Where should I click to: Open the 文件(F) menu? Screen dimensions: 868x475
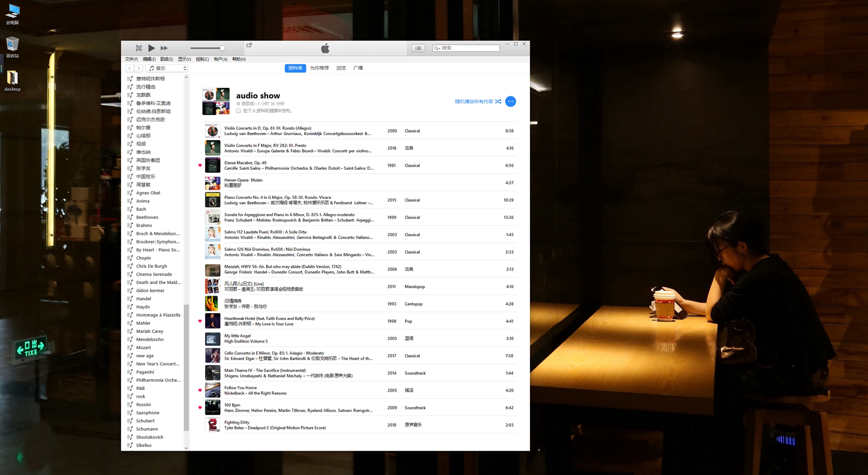(x=131, y=59)
